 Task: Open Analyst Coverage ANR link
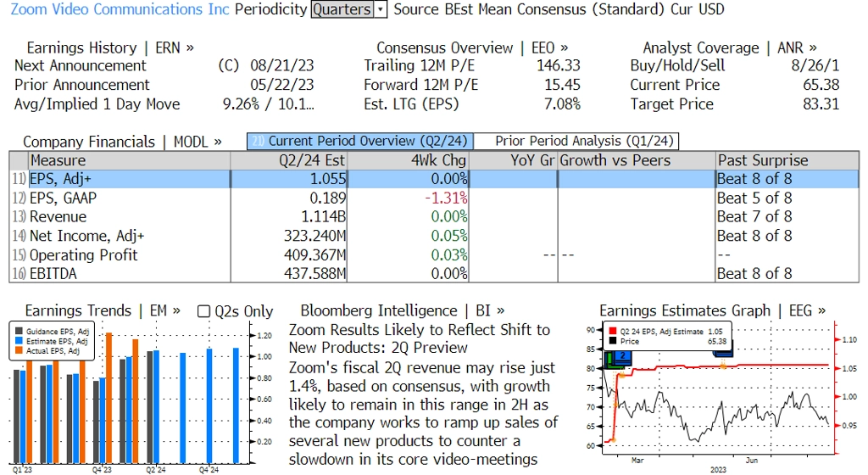pos(730,48)
